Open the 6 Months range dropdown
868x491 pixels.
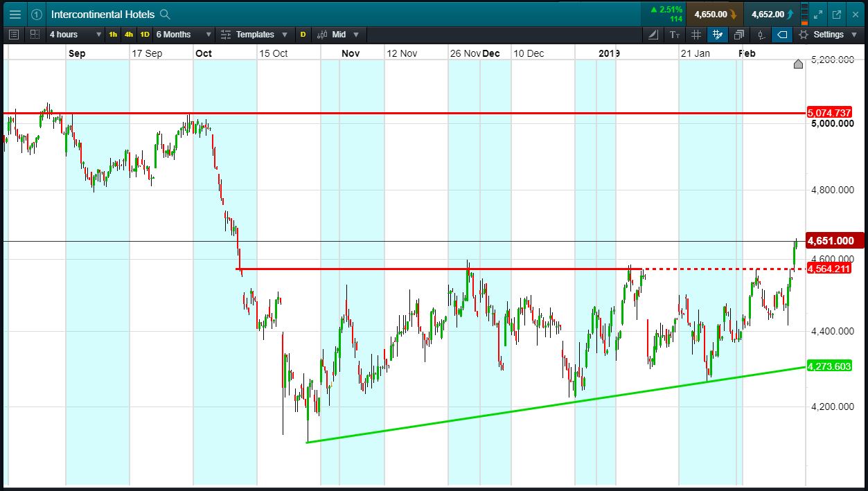click(x=183, y=34)
